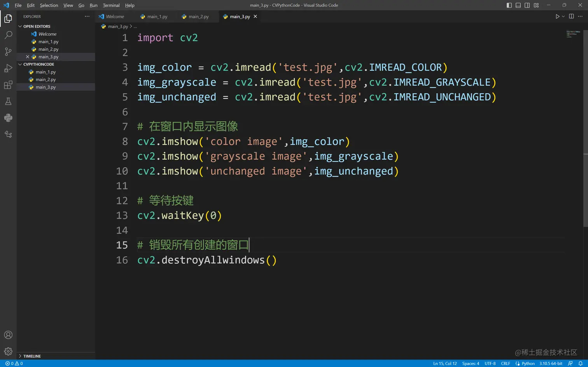Click on 'import cv2' code line
The image size is (588, 367).
click(x=168, y=38)
